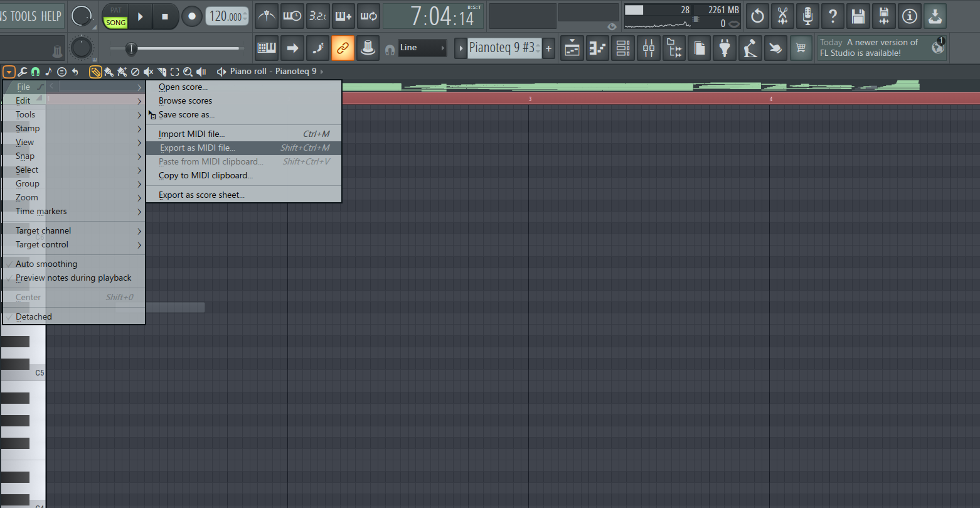The width and height of the screenshot is (980, 508).
Task: Expand the Tools submenu
Action: tap(74, 114)
